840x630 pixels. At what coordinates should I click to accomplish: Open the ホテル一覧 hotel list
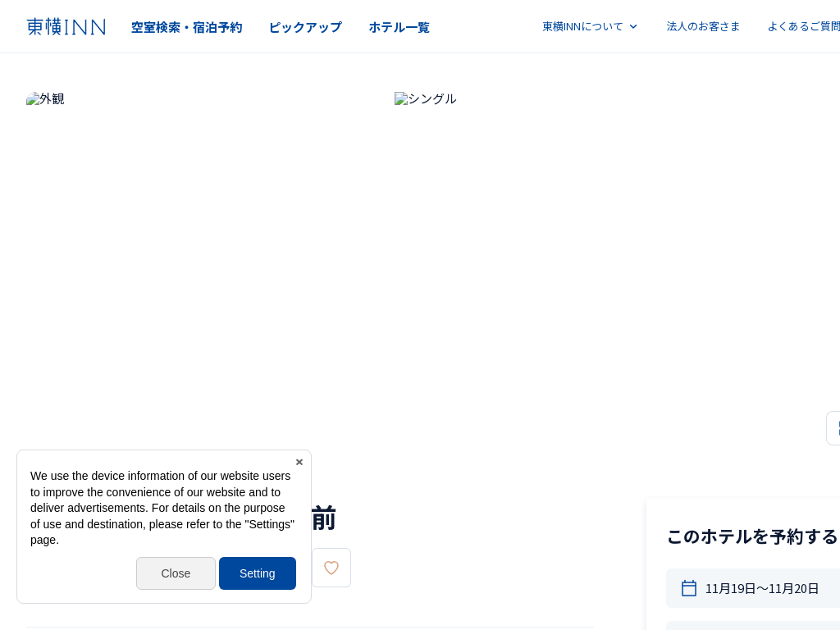point(399,27)
